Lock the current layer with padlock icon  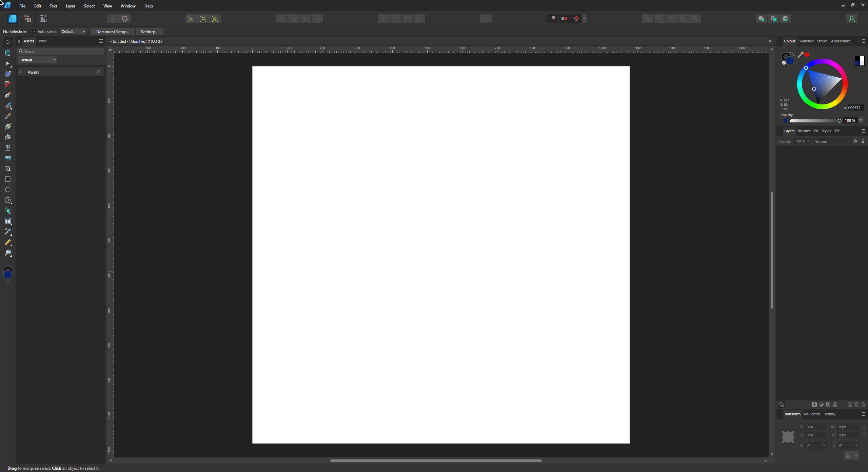tap(863, 141)
